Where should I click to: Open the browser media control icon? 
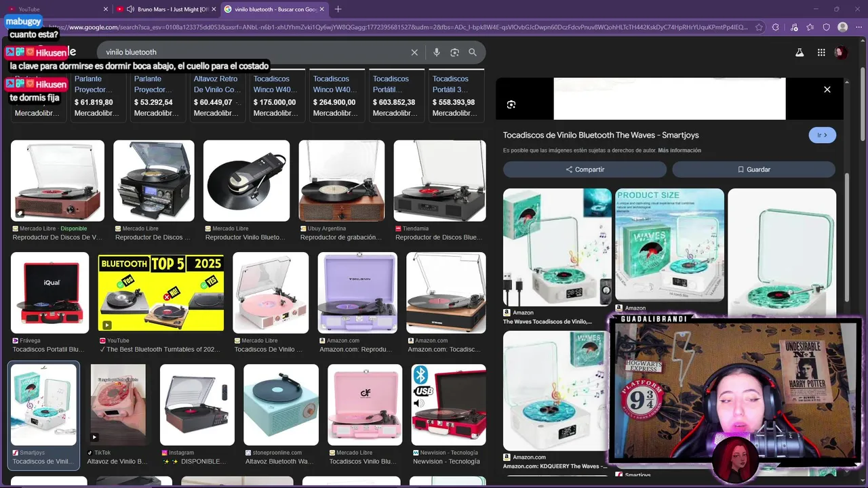pos(794,27)
